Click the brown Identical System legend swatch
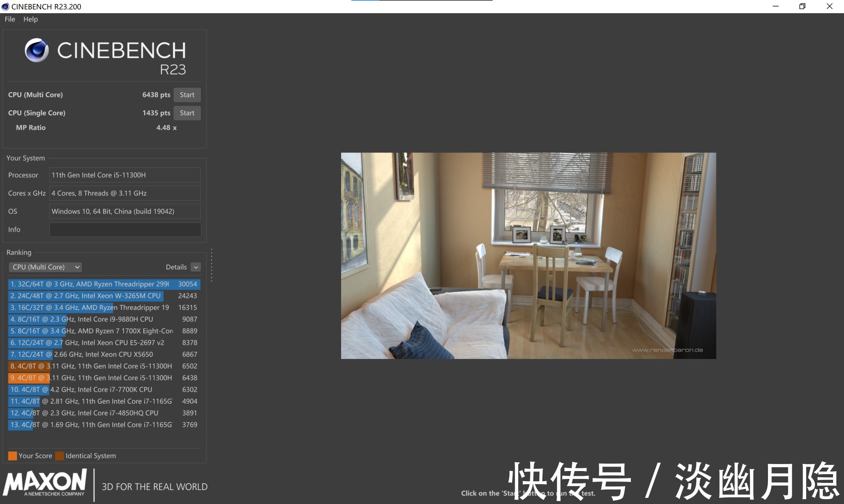Image resolution: width=844 pixels, height=504 pixels. click(x=59, y=456)
